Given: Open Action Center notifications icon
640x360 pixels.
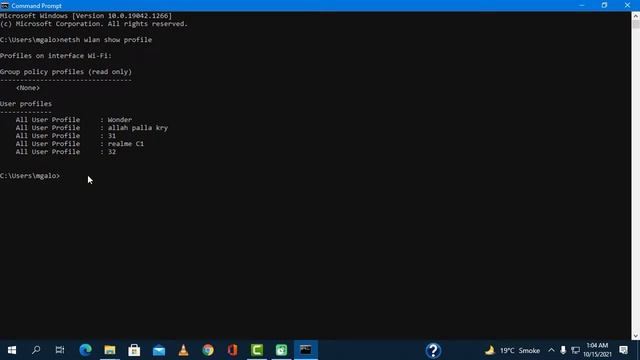Looking at the screenshot, I should (623, 350).
